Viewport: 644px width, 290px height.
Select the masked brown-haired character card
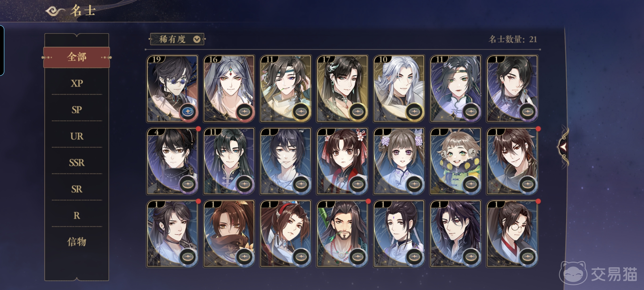(x=229, y=233)
